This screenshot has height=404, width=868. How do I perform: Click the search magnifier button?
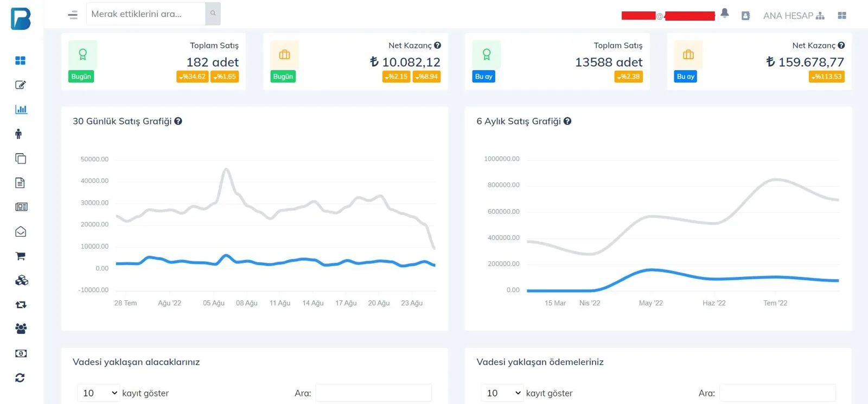213,14
